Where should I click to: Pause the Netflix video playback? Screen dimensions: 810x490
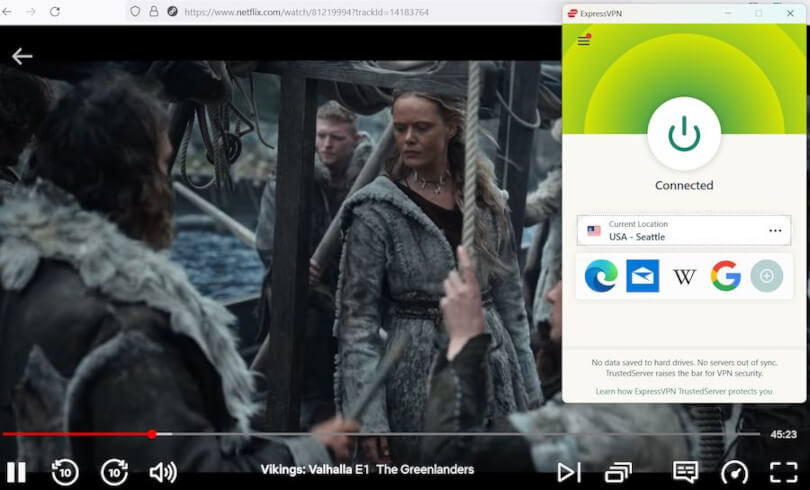pos(16,472)
